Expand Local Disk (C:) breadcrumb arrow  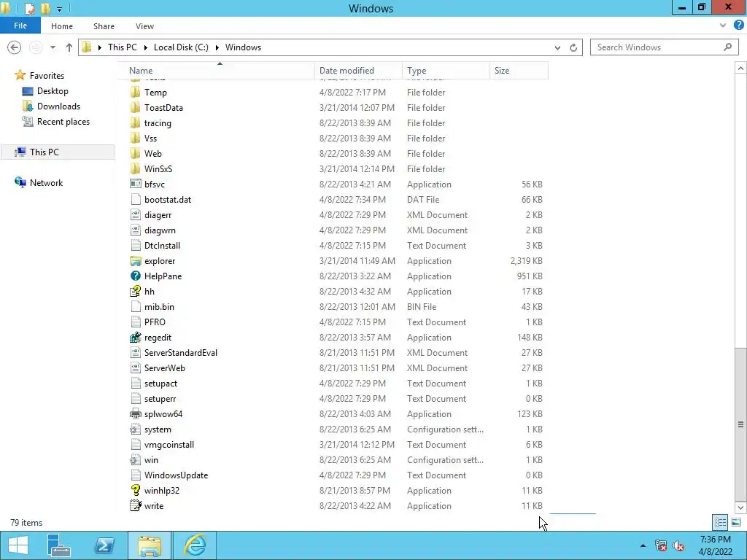point(217,47)
